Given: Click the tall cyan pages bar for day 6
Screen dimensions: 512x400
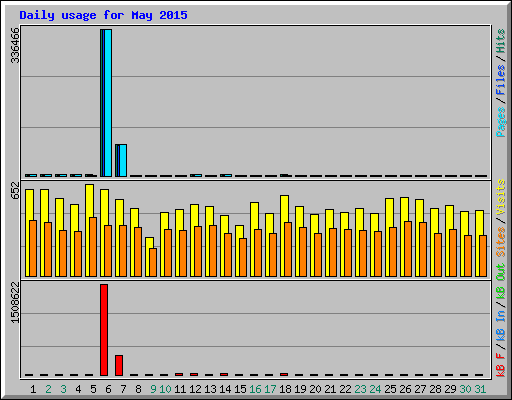Looking at the screenshot, I should 108,103.
